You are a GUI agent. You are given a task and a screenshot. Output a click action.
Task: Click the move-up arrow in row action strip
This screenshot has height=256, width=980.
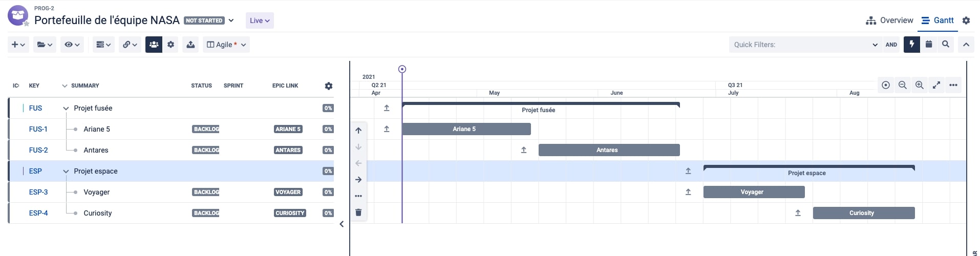click(x=358, y=130)
